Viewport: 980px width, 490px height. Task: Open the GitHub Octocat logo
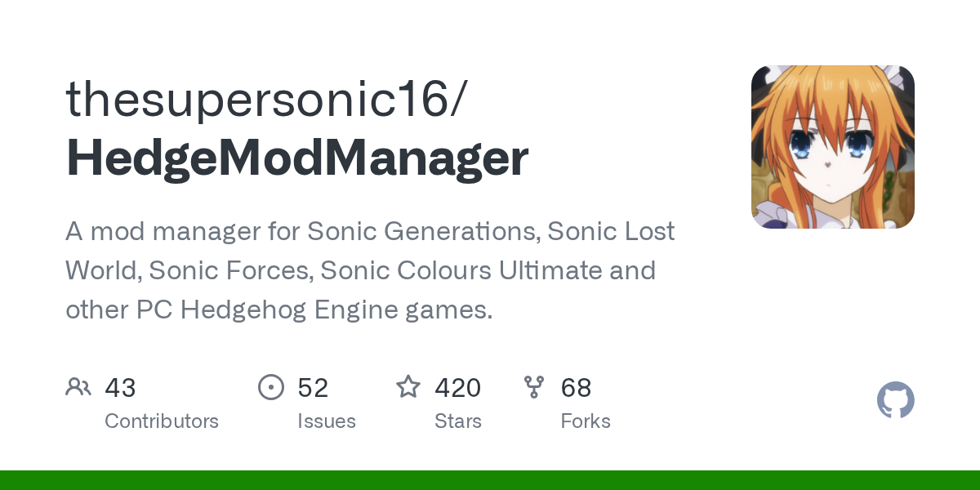click(x=895, y=401)
